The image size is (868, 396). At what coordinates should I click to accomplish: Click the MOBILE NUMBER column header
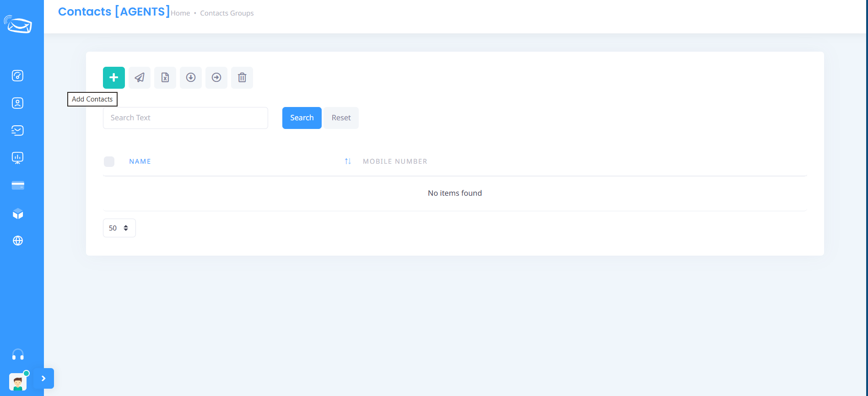395,161
